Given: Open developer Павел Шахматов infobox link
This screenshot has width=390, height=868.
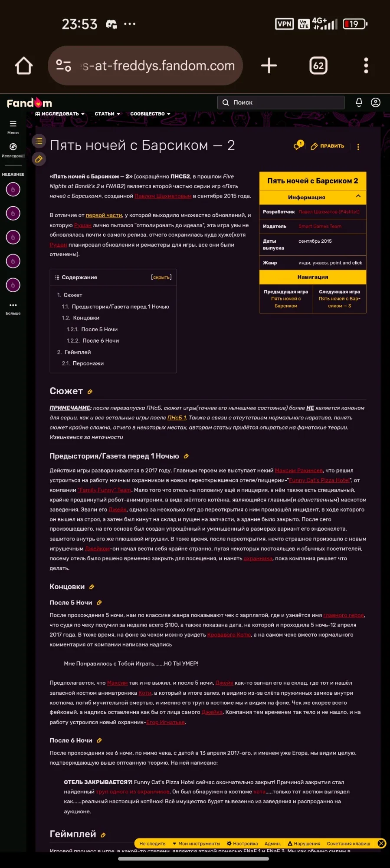Looking at the screenshot, I should [329, 212].
